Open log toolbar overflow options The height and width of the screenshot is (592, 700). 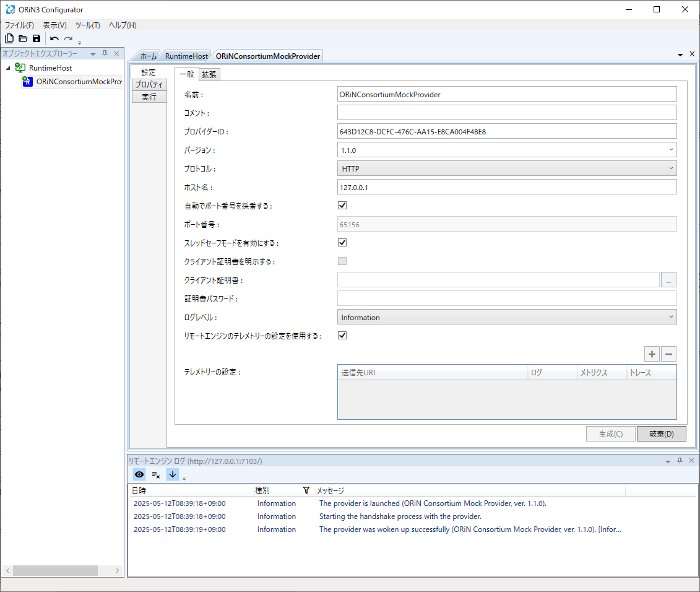click(184, 478)
